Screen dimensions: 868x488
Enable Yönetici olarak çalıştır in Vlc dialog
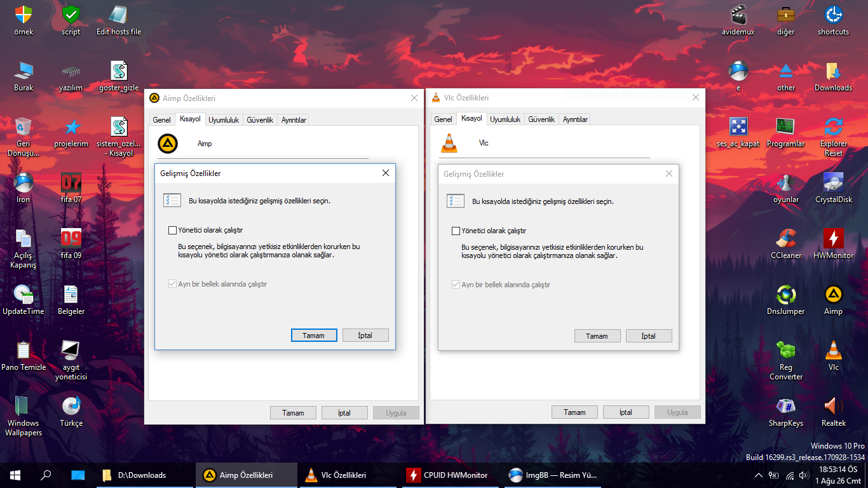[456, 231]
